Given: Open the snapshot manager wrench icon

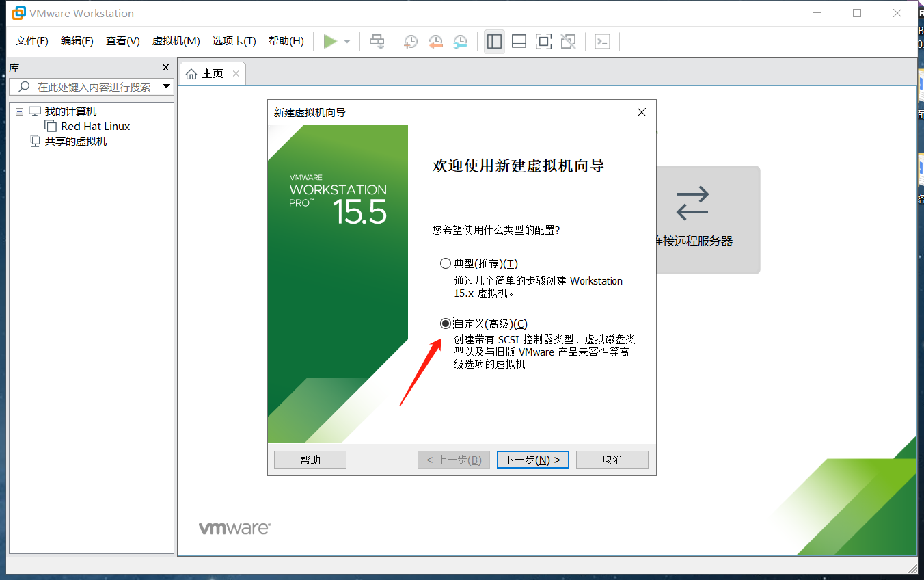Looking at the screenshot, I should (461, 42).
